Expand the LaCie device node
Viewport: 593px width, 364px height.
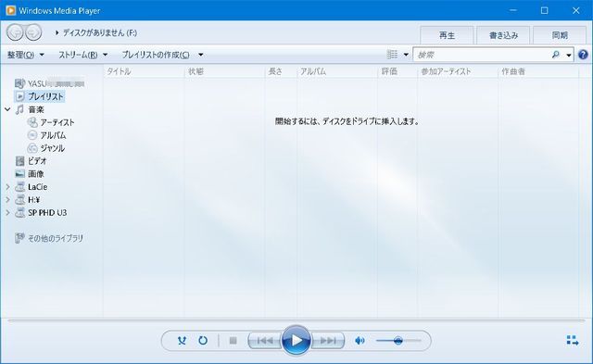(x=7, y=187)
